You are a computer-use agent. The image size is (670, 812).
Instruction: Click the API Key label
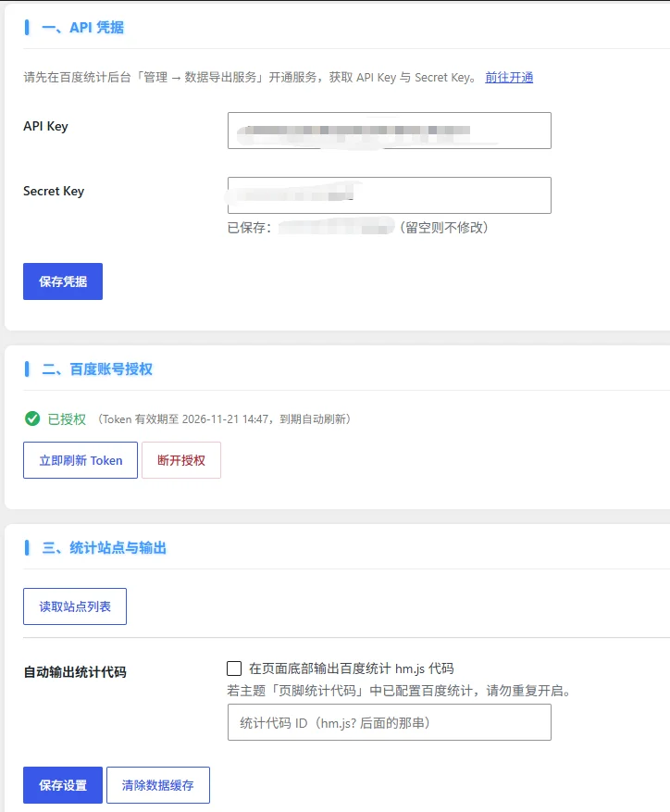click(45, 126)
